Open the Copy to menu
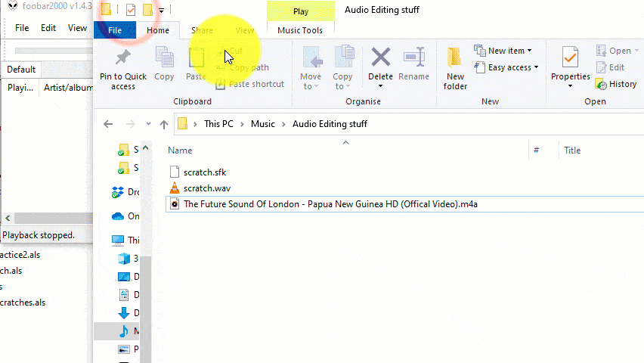Screen dimensions: 644x363 343,68
